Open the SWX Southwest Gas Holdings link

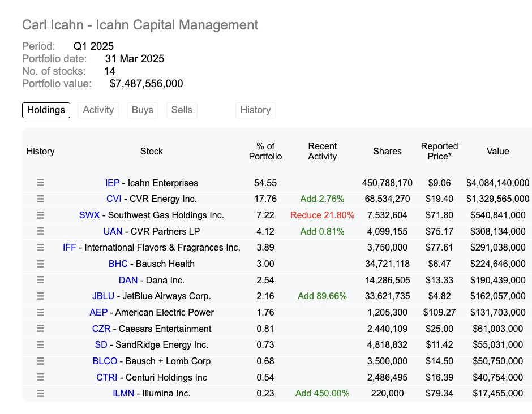(x=151, y=215)
